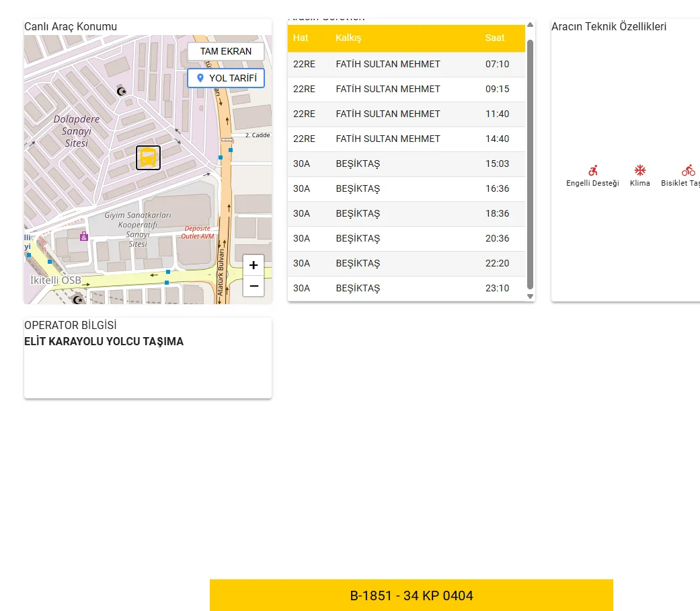
Task: Click the bicycle transport icon
Action: [x=688, y=171]
